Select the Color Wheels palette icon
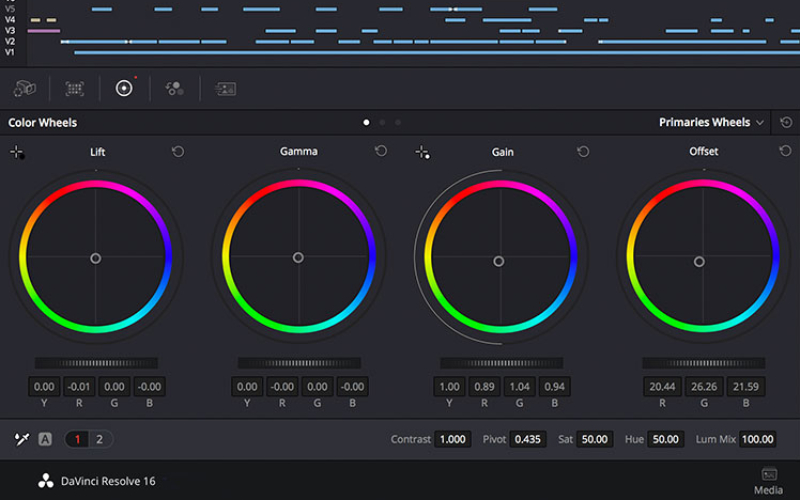 [x=124, y=88]
